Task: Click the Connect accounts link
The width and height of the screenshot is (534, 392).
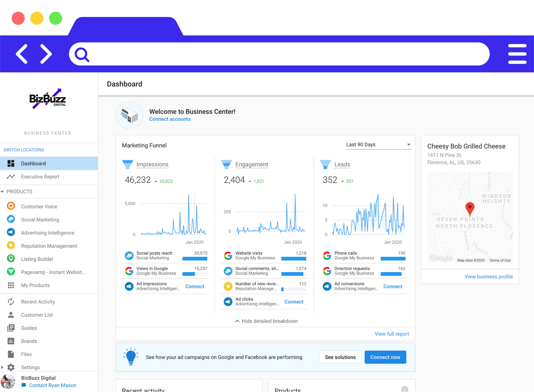Action: [170, 119]
